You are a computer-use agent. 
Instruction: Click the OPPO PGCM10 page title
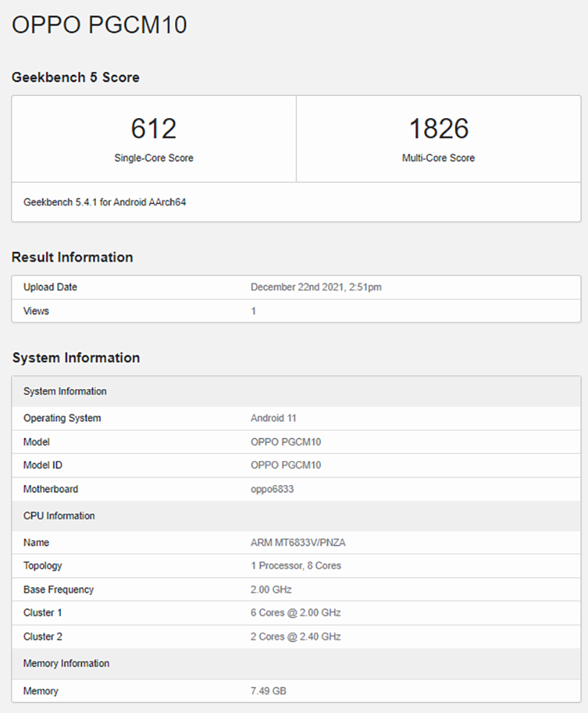tap(99, 25)
